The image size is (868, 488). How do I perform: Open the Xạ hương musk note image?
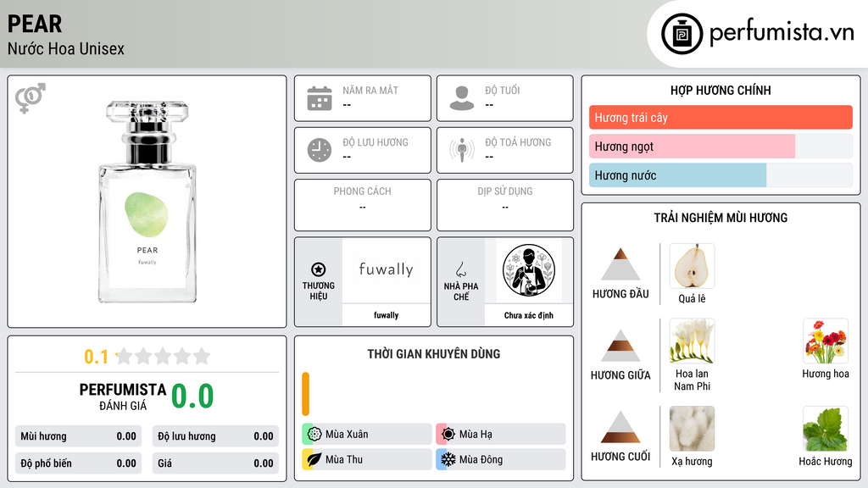click(692, 429)
